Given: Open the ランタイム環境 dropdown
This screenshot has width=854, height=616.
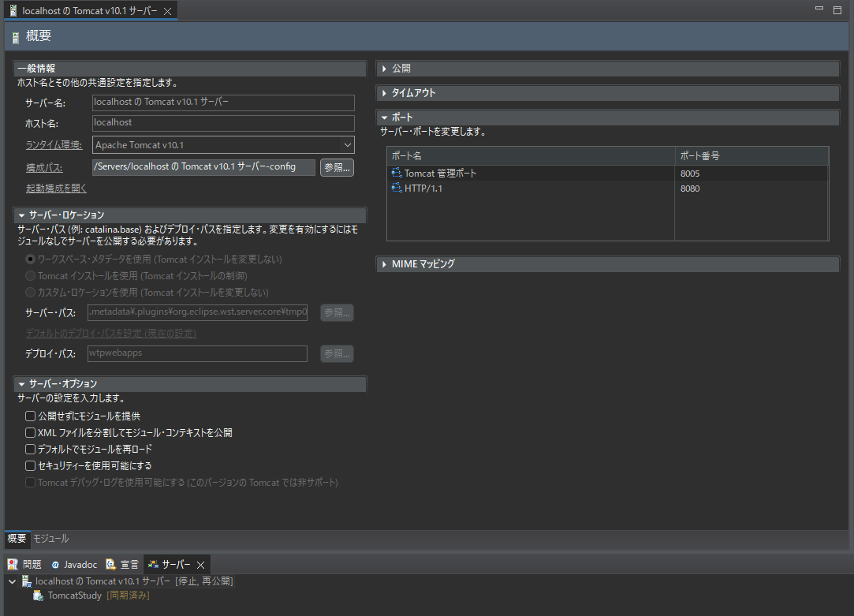Looking at the screenshot, I should point(346,145).
